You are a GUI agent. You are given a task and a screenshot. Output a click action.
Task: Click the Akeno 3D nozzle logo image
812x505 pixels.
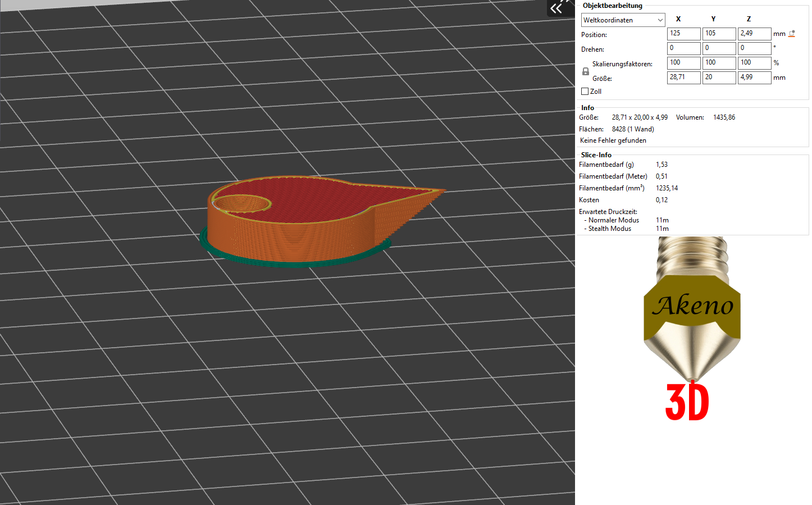click(x=692, y=329)
